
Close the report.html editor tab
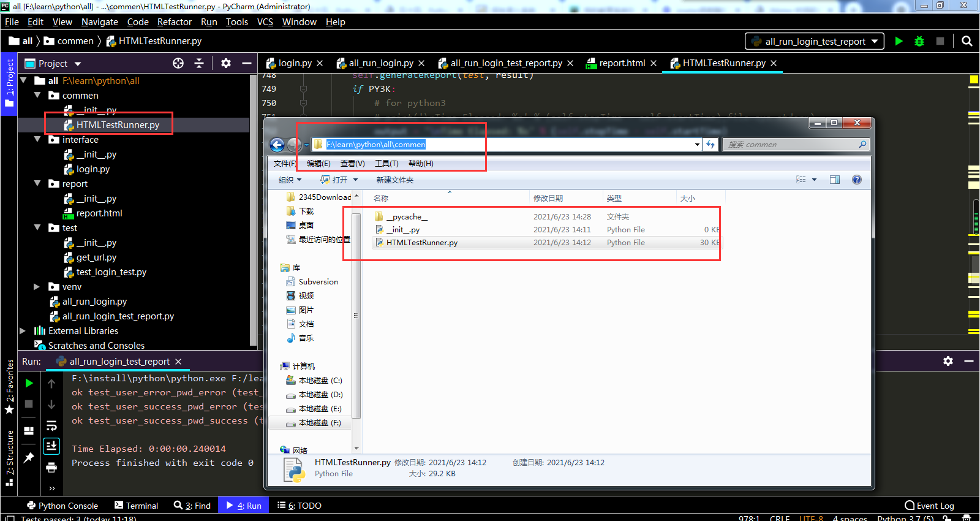point(654,63)
